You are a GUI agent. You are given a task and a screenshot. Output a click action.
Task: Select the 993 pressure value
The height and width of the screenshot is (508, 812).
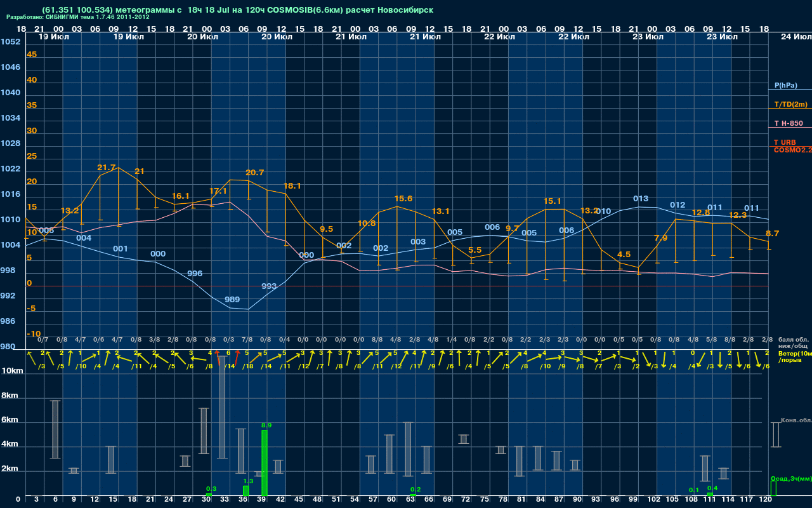[269, 286]
